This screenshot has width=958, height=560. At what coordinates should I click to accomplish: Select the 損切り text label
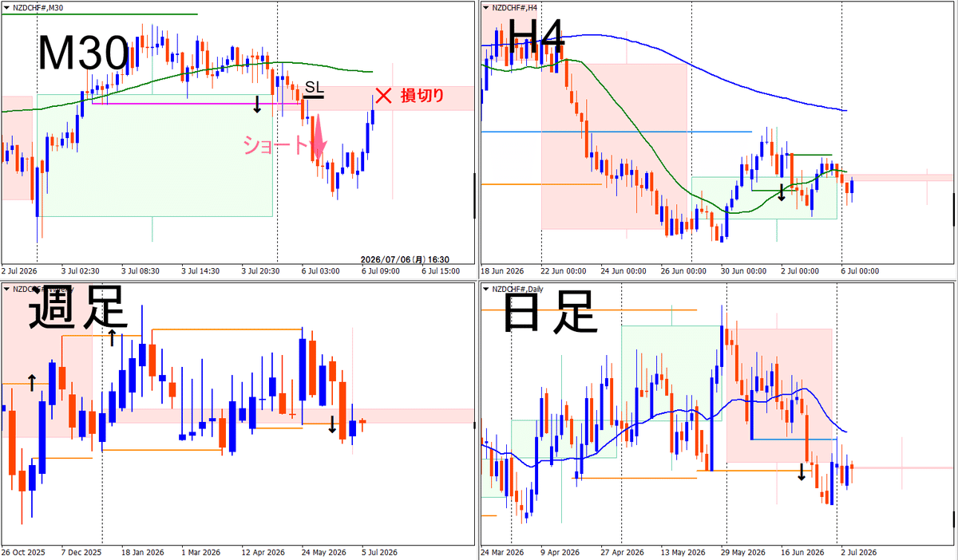coord(422,97)
